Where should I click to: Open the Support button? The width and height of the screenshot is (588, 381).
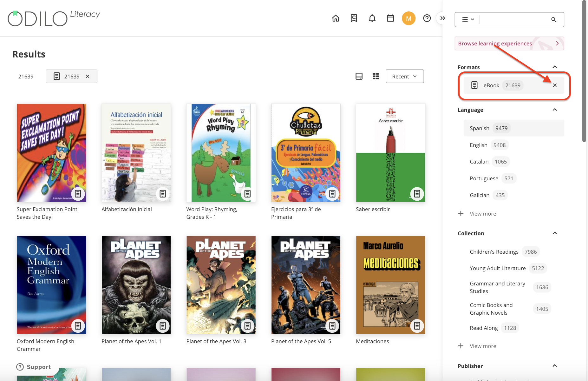(34, 367)
